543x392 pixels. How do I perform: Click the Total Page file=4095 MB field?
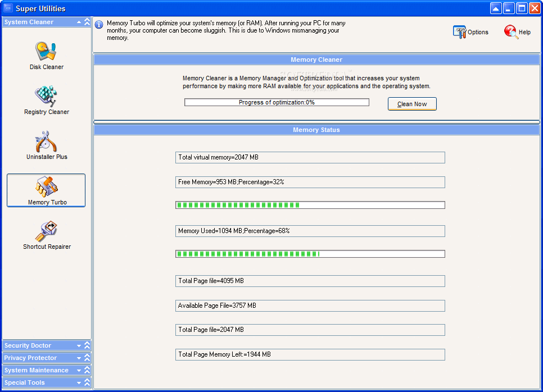point(310,281)
